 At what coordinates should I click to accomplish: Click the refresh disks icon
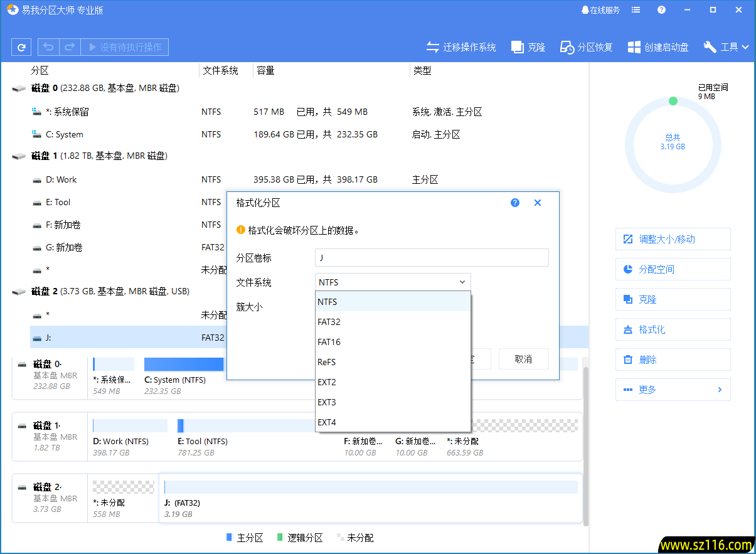coord(21,46)
